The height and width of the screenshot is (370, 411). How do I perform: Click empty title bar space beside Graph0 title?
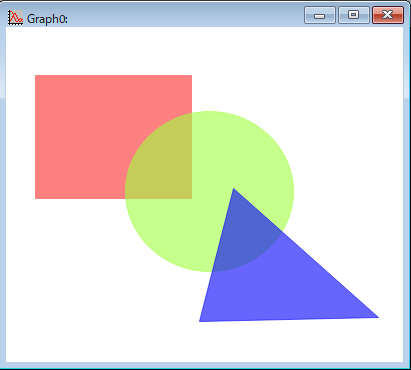click(183, 17)
